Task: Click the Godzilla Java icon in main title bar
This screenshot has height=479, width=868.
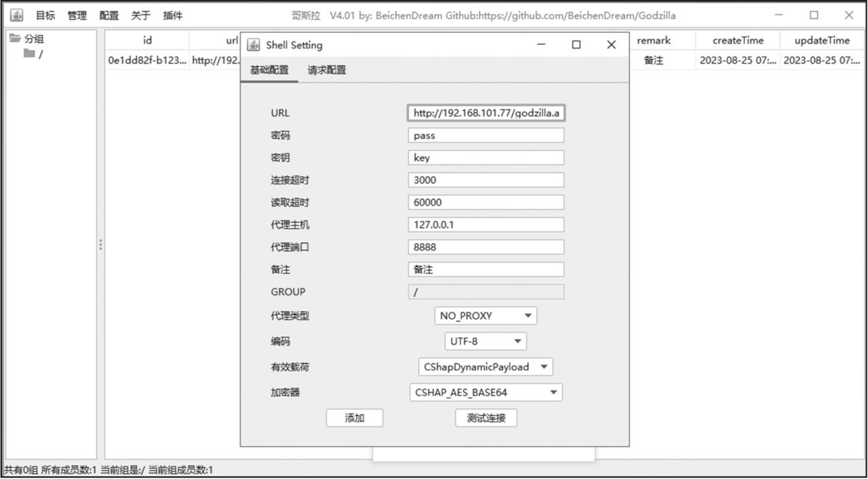Action: click(x=17, y=15)
